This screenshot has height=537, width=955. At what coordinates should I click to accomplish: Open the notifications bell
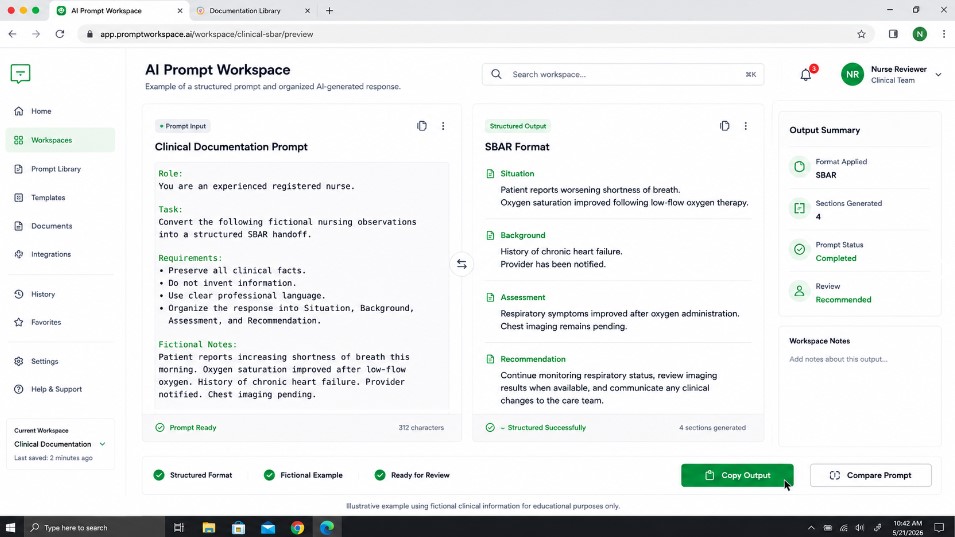click(806, 75)
